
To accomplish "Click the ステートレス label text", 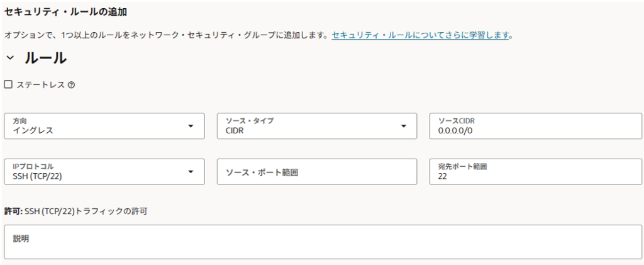I will (x=40, y=84).
